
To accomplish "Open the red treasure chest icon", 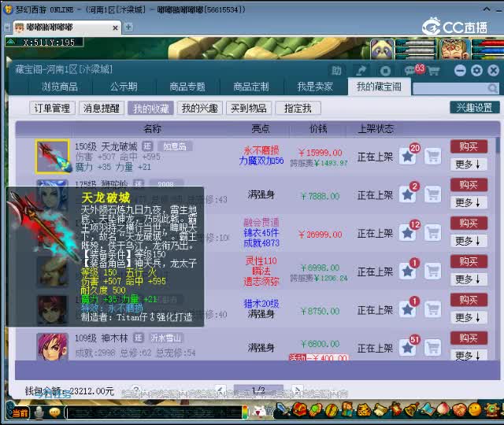I will (x=299, y=410).
